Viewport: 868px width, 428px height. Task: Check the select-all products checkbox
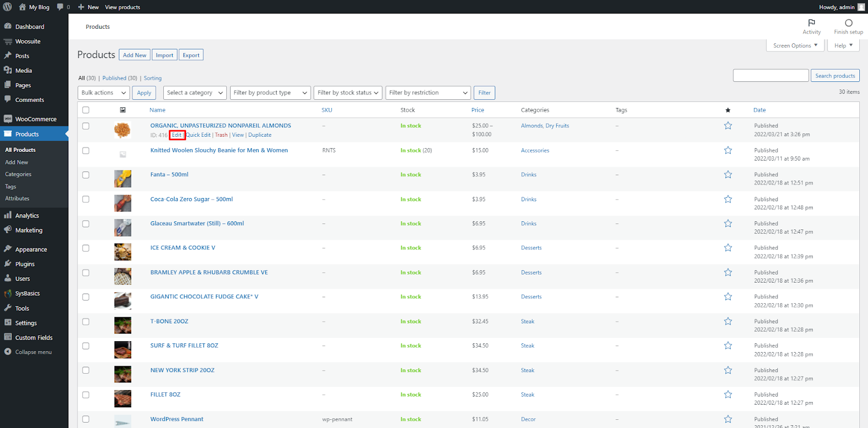point(86,110)
